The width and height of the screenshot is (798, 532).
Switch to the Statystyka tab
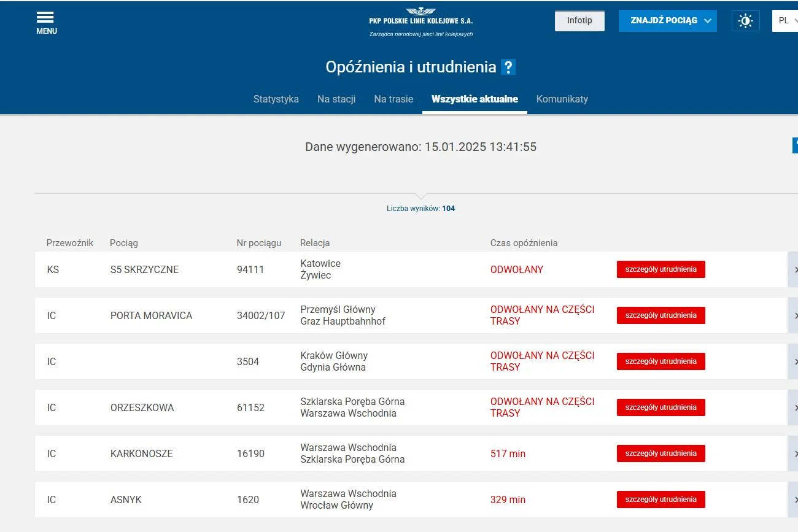[x=276, y=99]
